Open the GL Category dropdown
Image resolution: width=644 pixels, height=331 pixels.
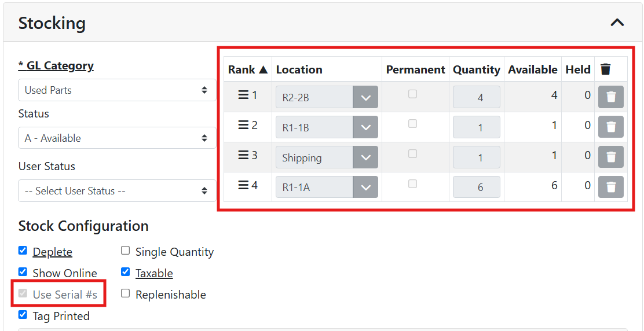(117, 90)
